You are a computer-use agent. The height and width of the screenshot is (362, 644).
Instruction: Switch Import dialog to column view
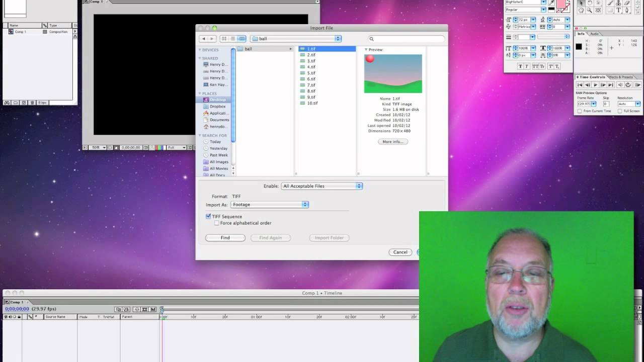pyautogui.click(x=242, y=39)
